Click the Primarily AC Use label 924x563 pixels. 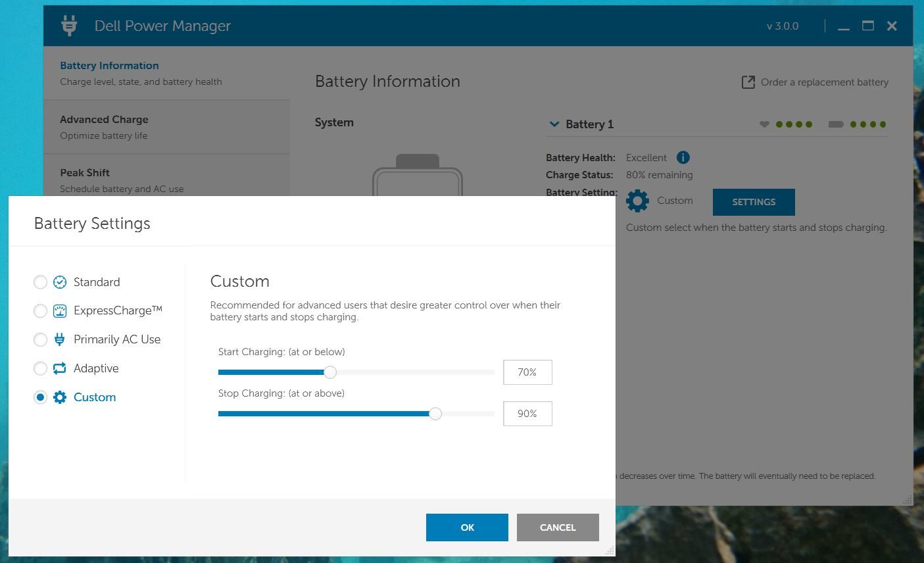tap(117, 339)
